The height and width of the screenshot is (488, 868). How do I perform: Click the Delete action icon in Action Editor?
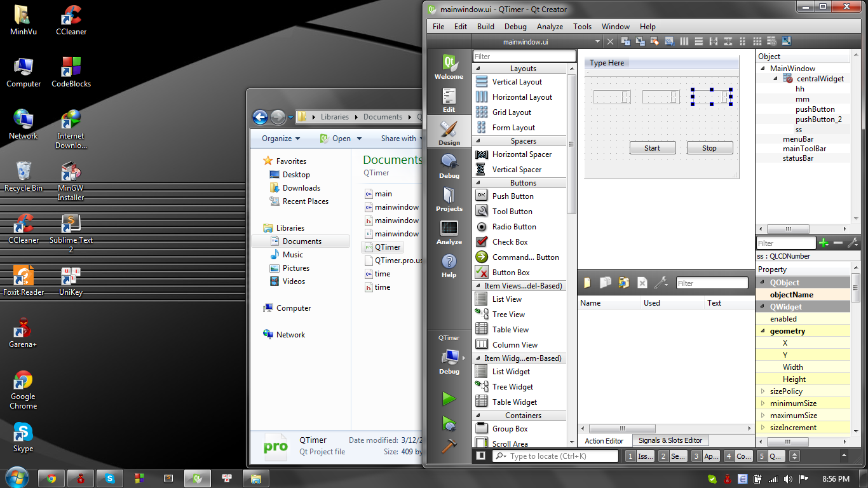coord(642,283)
